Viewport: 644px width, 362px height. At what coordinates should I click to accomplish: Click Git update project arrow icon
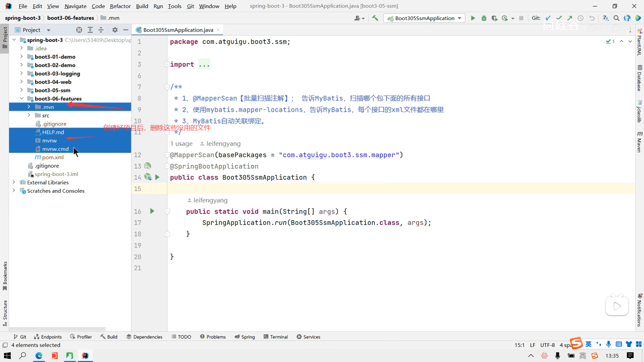548,18
